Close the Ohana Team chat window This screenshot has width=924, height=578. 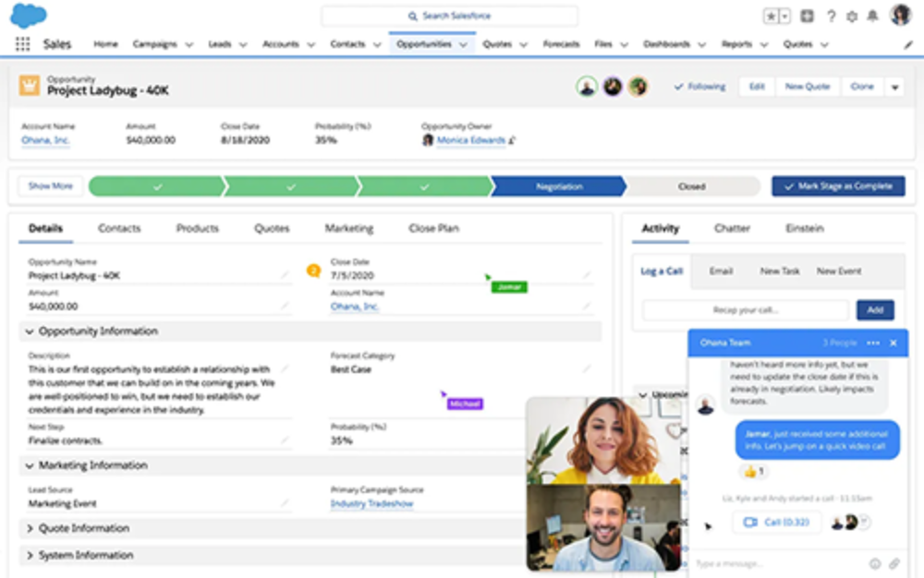pyautogui.click(x=894, y=343)
